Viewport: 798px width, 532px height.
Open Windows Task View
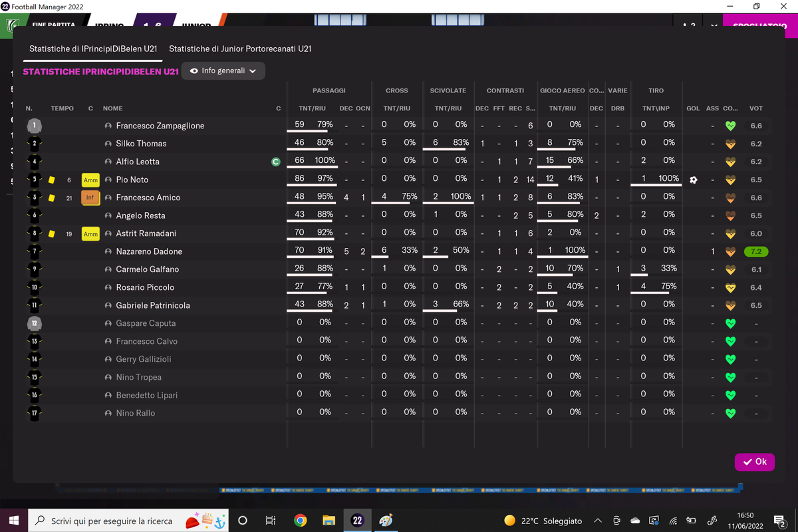pyautogui.click(x=270, y=520)
